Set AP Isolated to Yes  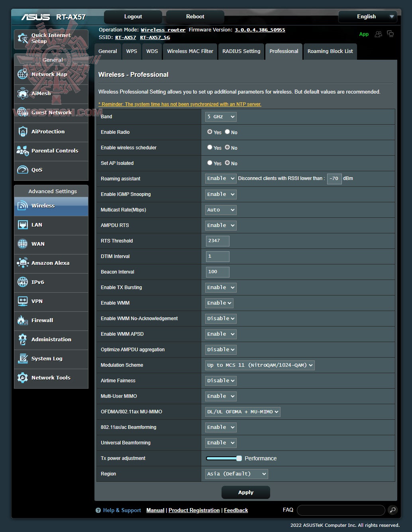pos(210,163)
